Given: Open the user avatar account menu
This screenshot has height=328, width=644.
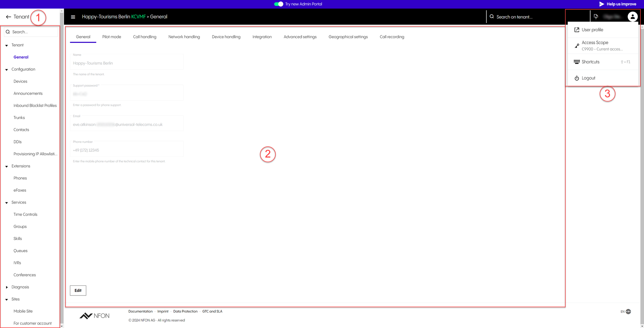Looking at the screenshot, I should (632, 17).
